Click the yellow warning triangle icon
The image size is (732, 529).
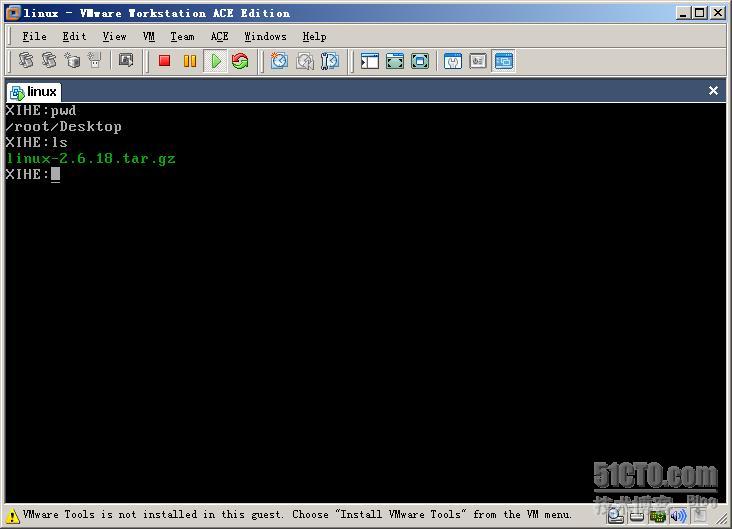point(13,515)
